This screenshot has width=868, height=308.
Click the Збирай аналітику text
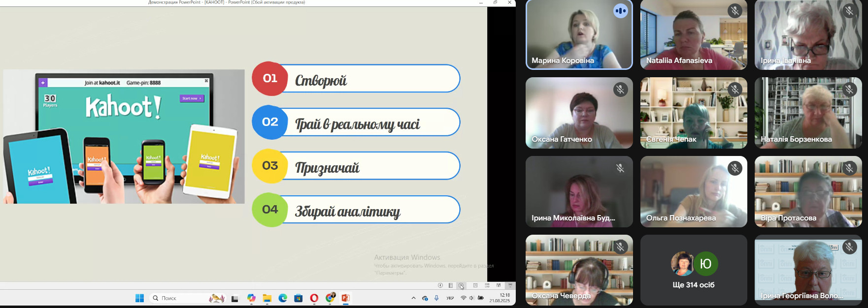[x=347, y=212]
